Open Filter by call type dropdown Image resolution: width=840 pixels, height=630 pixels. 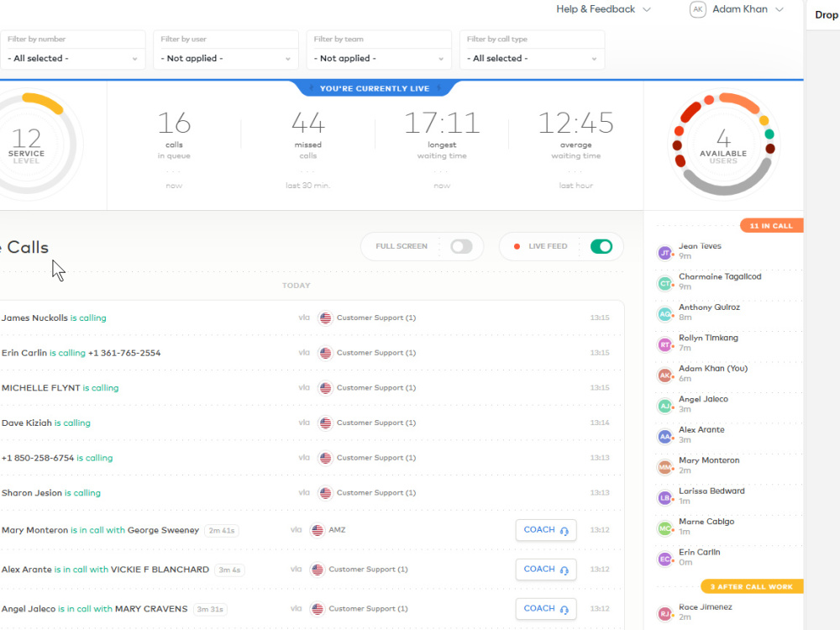coord(532,58)
